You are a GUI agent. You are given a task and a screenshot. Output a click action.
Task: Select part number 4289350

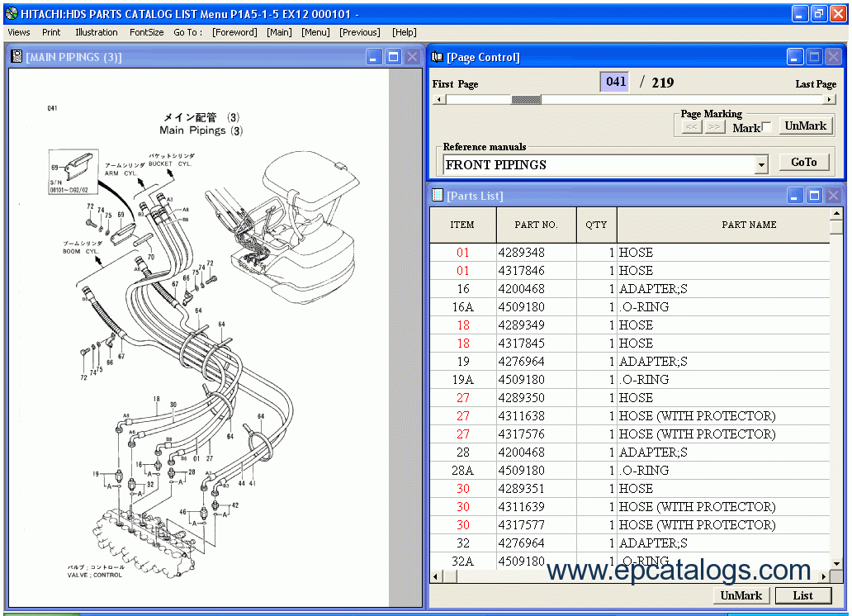[521, 397]
